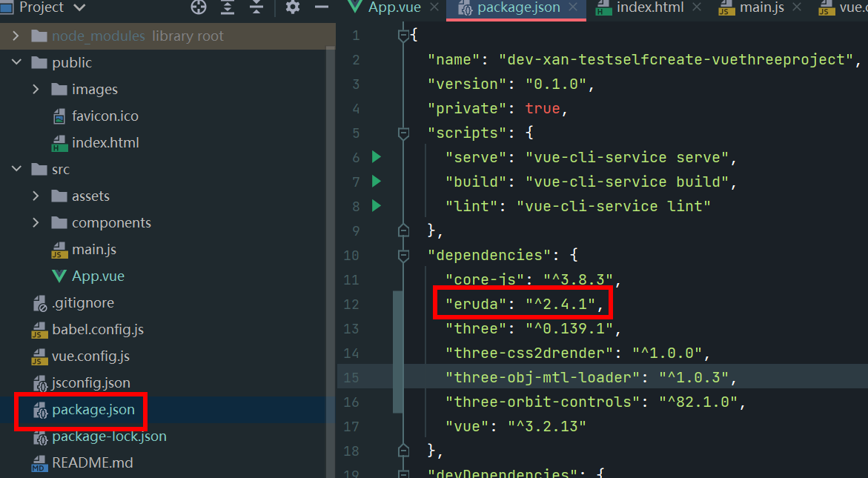Click the Select Opened File locate icon
The height and width of the screenshot is (478, 868).
click(x=198, y=7)
